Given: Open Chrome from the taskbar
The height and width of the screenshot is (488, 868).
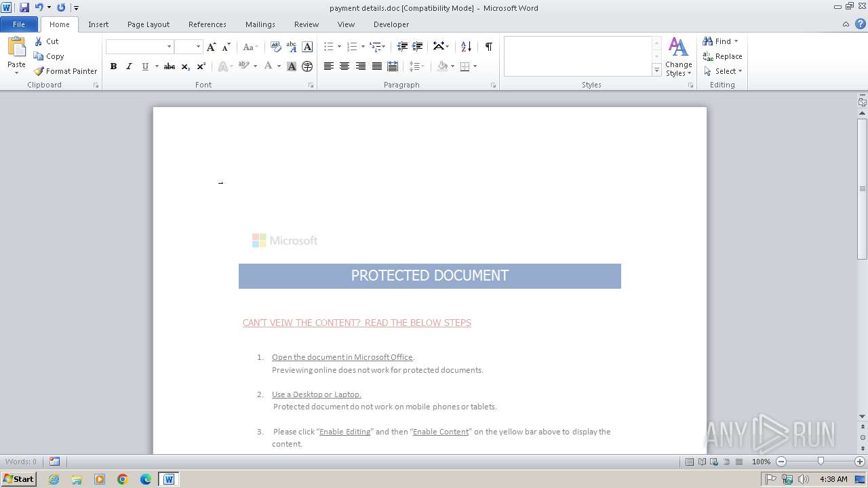Looking at the screenshot, I should coord(123,479).
